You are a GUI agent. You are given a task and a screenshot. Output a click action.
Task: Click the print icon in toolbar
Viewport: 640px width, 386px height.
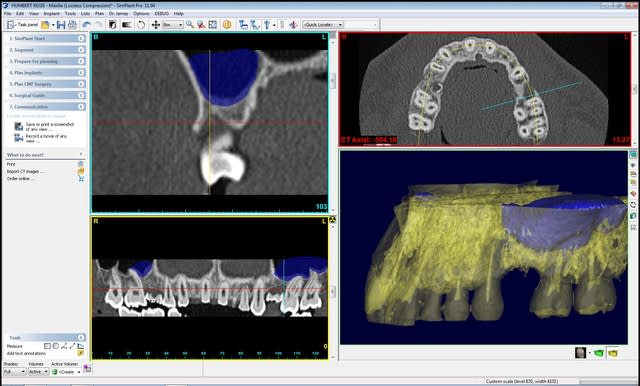point(72,25)
